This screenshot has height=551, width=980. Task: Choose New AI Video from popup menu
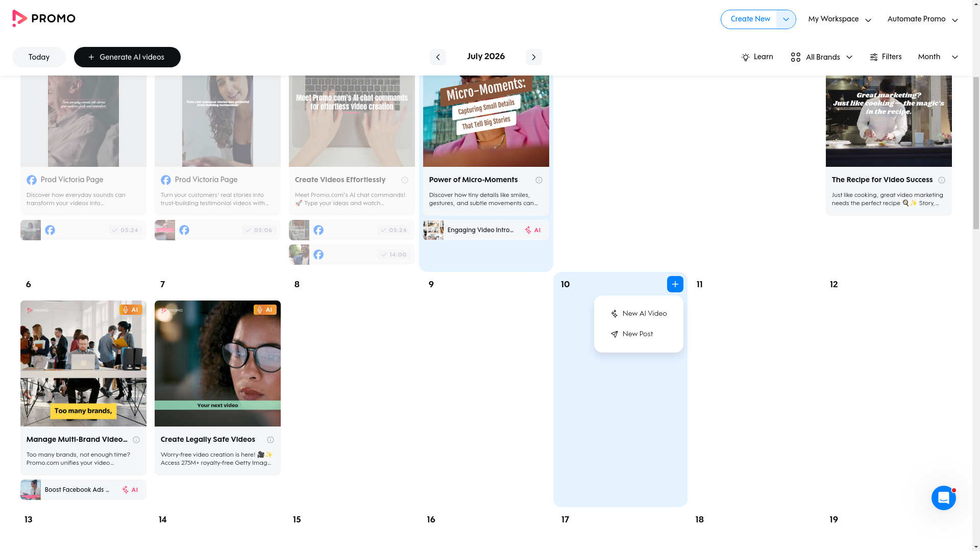[x=639, y=314]
